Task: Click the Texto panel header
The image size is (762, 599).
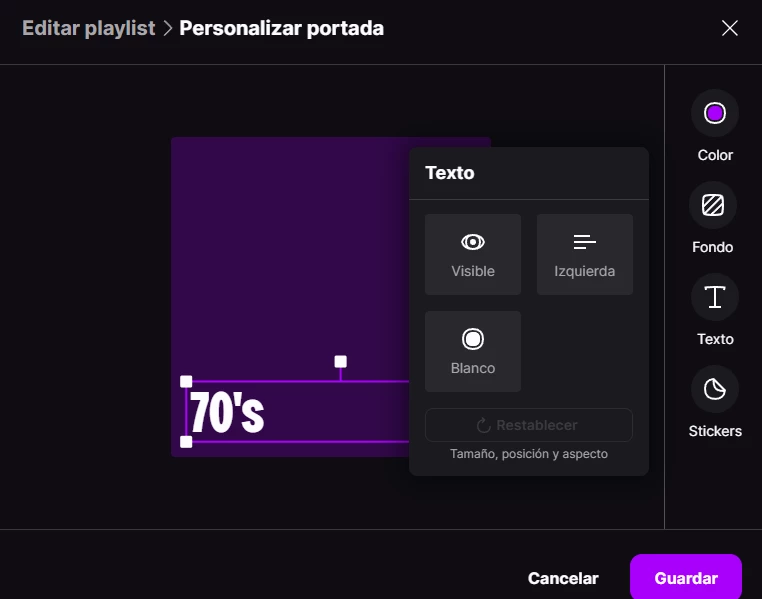Action: click(x=450, y=173)
